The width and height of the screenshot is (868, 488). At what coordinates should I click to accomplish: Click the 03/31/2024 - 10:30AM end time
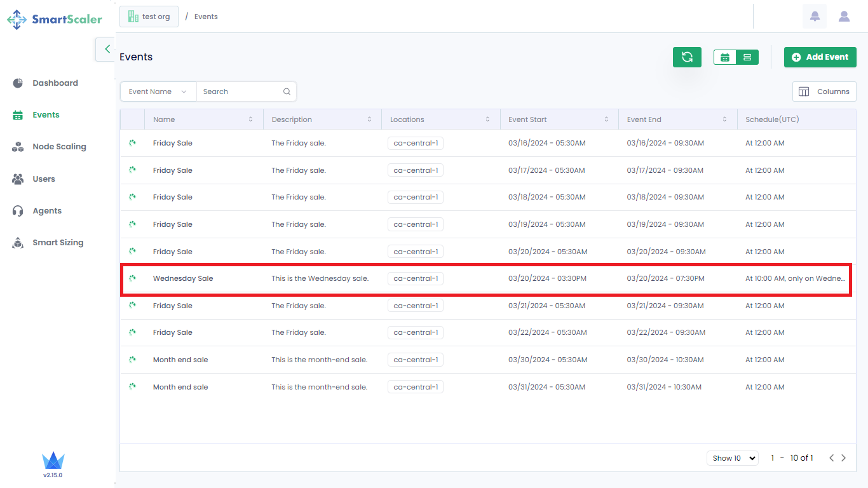coord(664,387)
